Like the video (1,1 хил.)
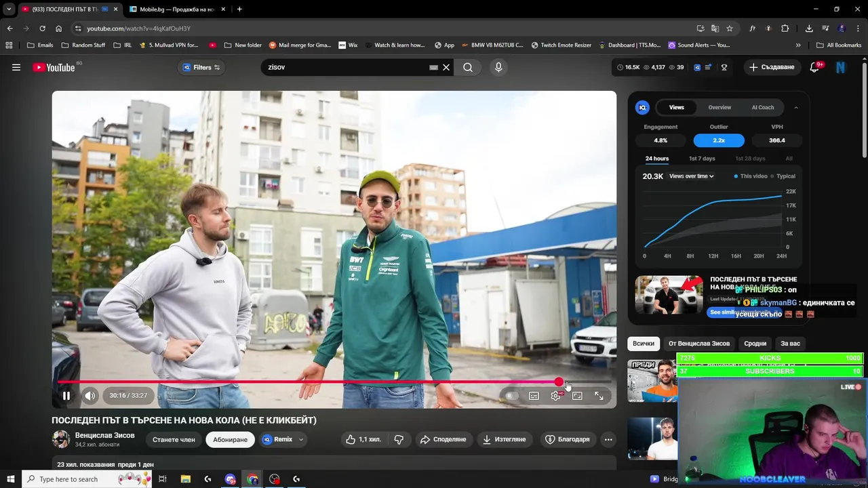868x488 pixels. pos(363,439)
